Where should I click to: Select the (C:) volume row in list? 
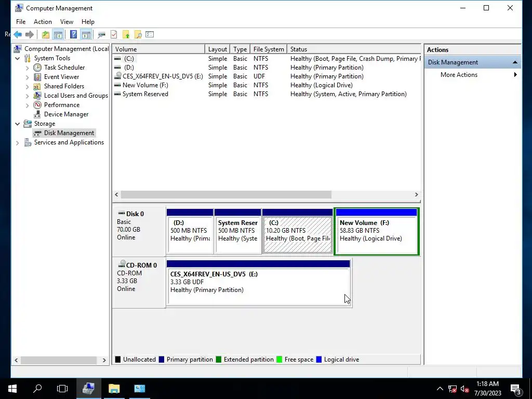(x=267, y=59)
